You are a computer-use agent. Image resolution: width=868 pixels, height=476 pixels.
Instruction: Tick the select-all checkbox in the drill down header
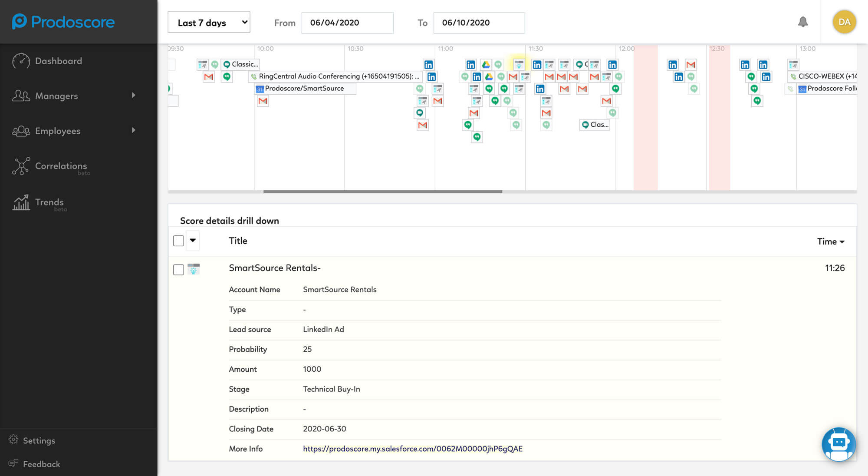tap(178, 241)
